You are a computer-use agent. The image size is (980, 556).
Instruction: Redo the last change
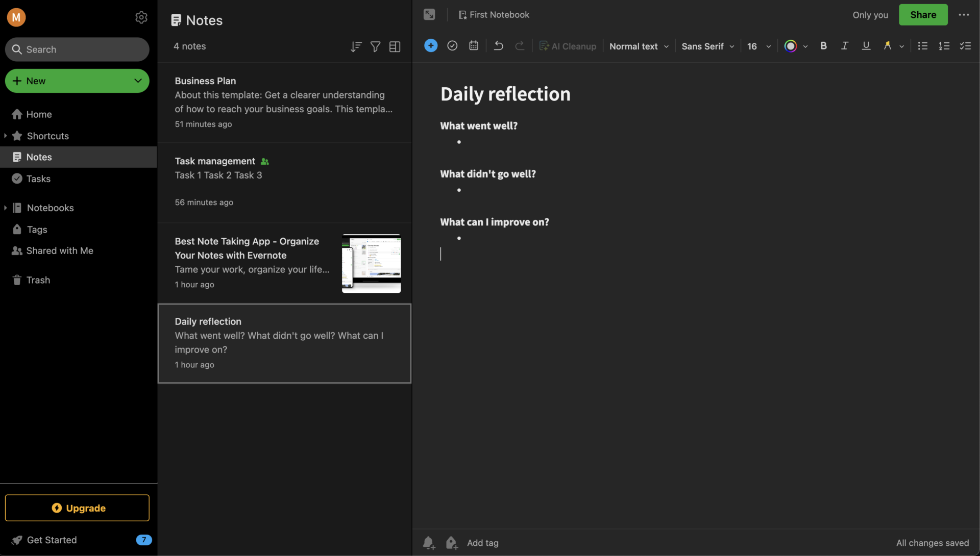(x=520, y=46)
